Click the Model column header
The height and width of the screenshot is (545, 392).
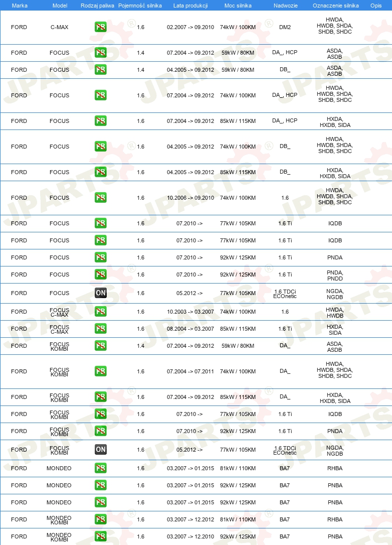tap(60, 6)
